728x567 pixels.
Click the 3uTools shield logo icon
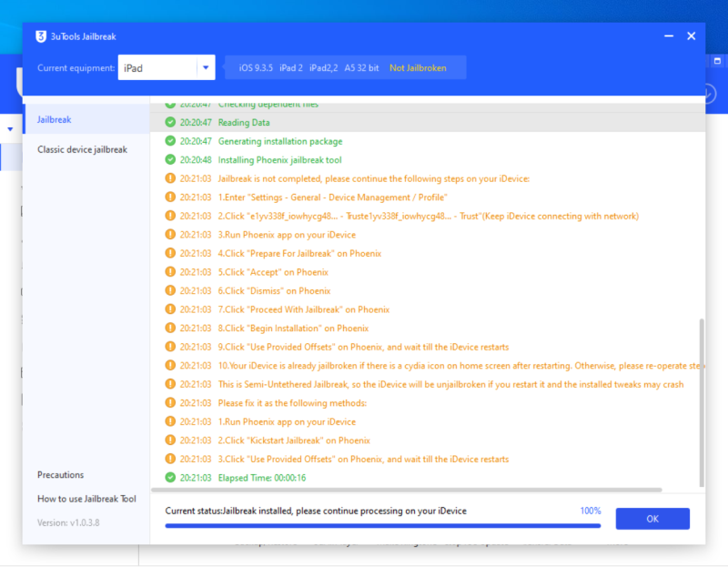coord(41,36)
